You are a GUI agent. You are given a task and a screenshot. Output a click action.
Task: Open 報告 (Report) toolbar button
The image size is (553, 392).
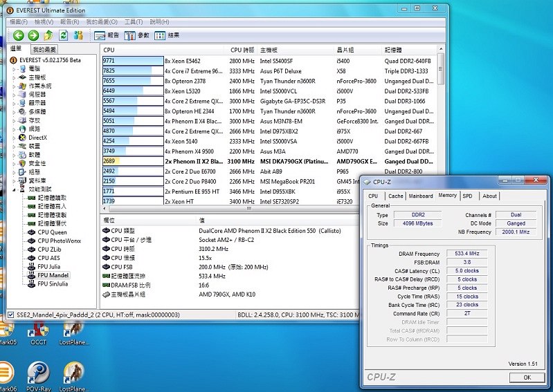click(107, 35)
